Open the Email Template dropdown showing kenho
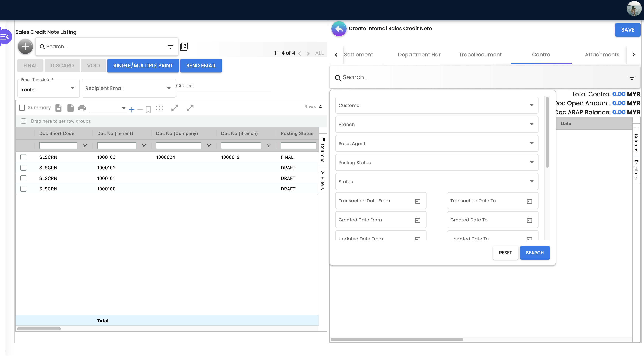644x356 pixels. point(49,89)
